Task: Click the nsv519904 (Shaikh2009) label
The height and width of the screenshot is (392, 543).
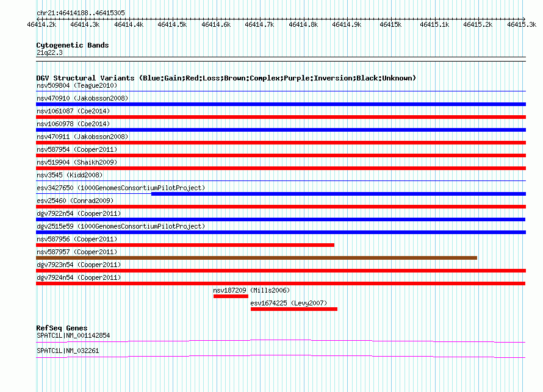Action: 77,162
